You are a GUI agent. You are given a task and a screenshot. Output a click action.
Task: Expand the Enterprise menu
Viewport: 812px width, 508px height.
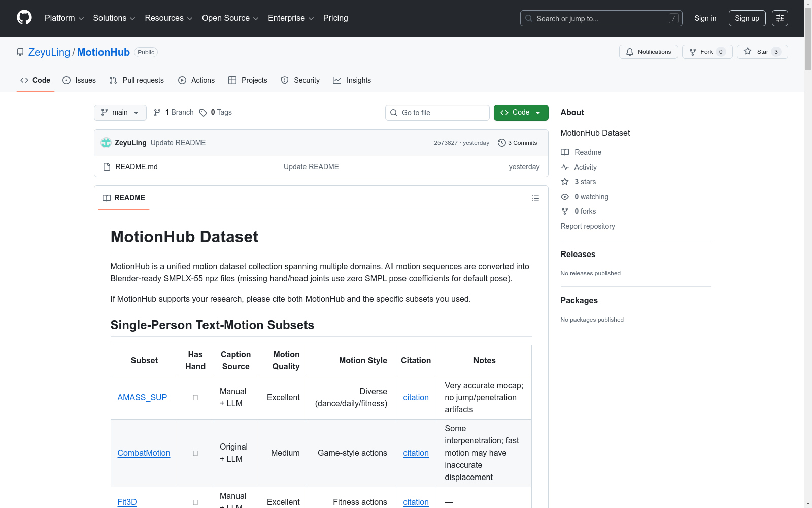click(x=291, y=18)
